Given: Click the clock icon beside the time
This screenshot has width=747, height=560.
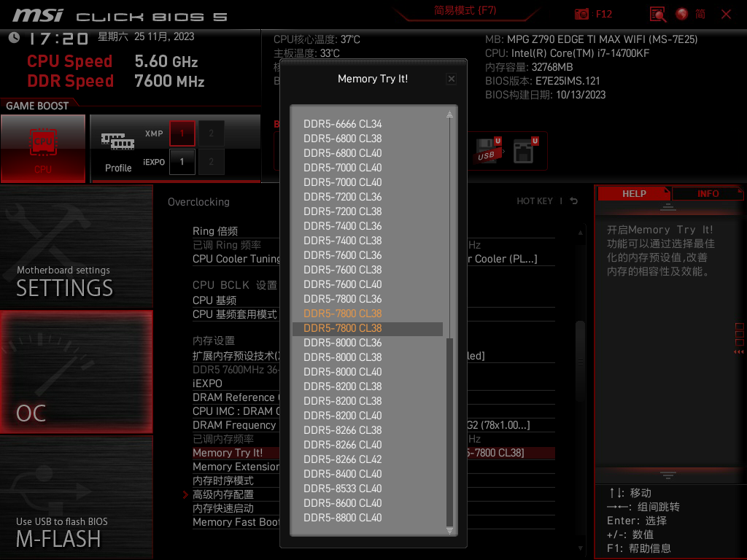Looking at the screenshot, I should (x=15, y=38).
